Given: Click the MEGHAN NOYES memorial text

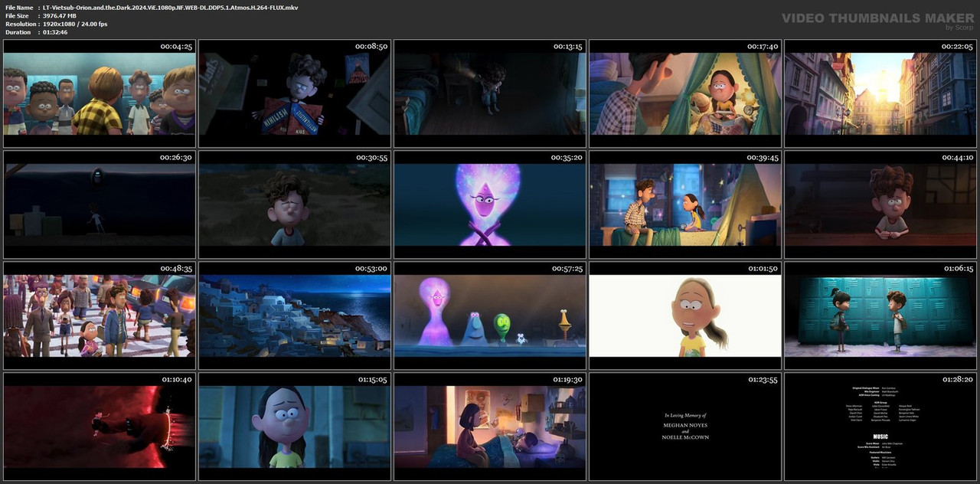Looking at the screenshot, I should point(684,423).
